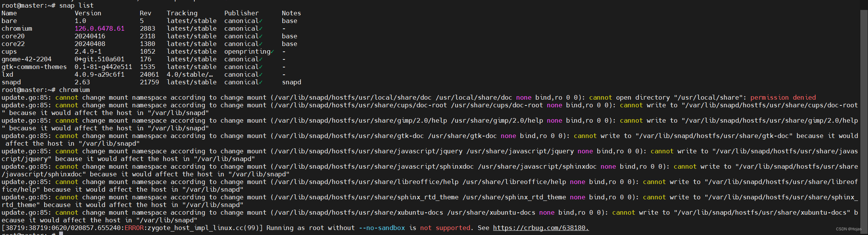Select the 'Publisher' column header

242,13
